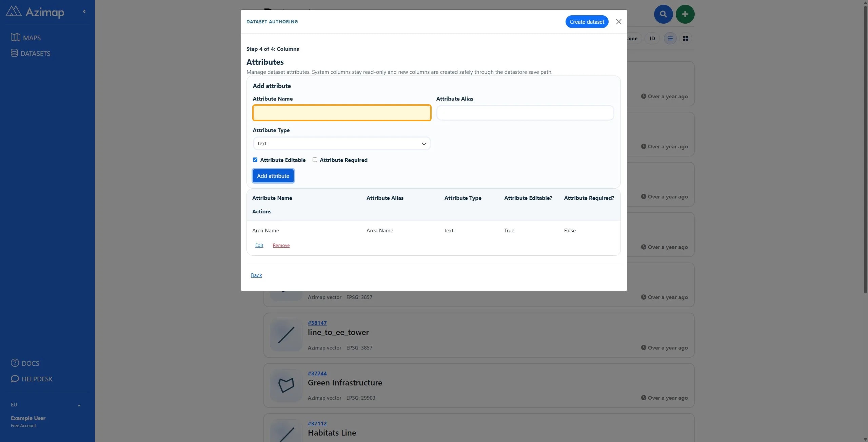
Task: Open the Datasets sidebar item
Action: (31, 53)
